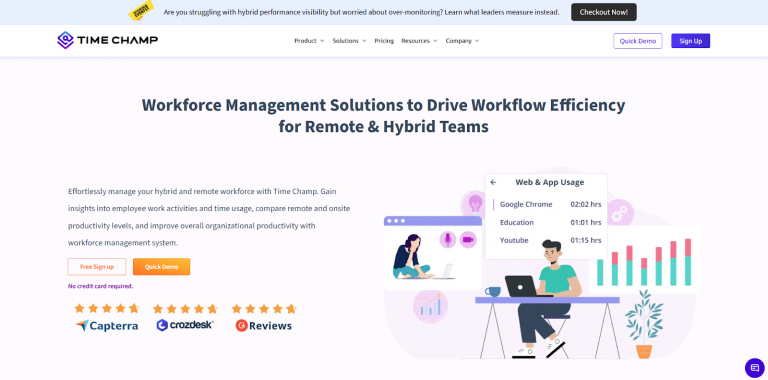The image size is (768, 380).
Task: Go to the Pricing page
Action: [x=384, y=41]
